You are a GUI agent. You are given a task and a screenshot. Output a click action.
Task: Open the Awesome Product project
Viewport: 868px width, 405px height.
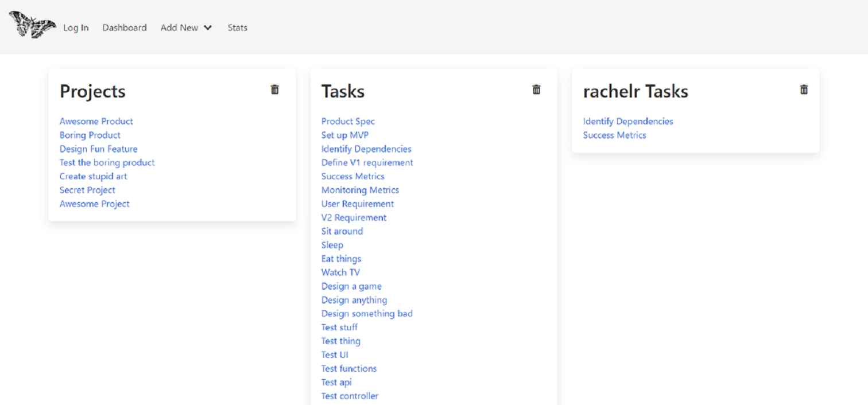coord(96,121)
